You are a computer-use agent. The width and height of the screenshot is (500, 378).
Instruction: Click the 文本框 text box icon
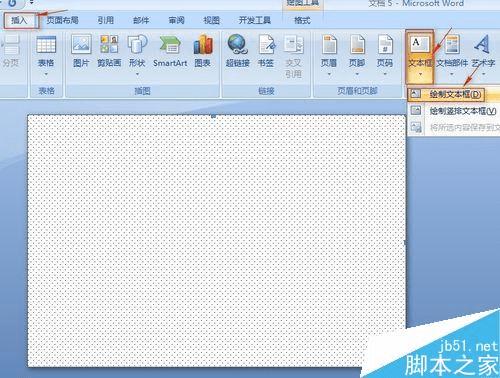click(420, 45)
